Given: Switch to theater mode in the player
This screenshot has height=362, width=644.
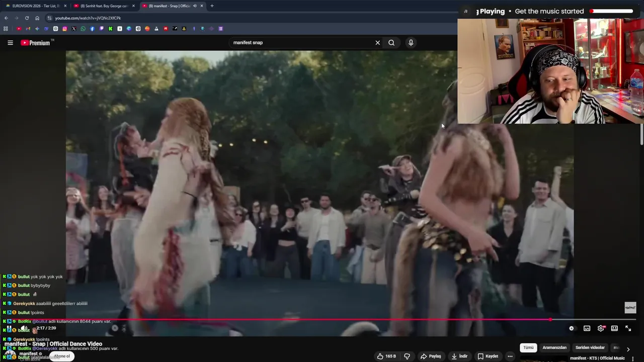Looking at the screenshot, I should [x=614, y=328].
